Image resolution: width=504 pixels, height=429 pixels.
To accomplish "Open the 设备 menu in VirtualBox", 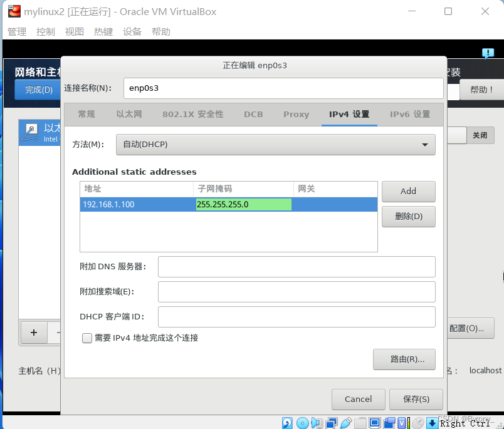I will pos(132,31).
